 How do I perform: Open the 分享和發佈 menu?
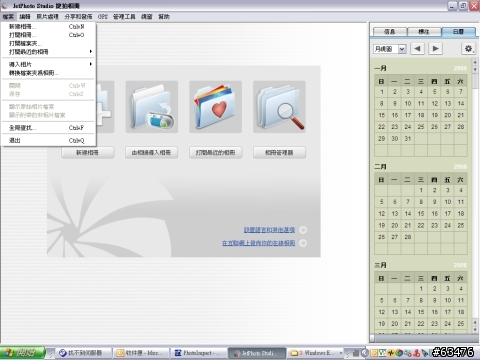pyautogui.click(x=78, y=17)
